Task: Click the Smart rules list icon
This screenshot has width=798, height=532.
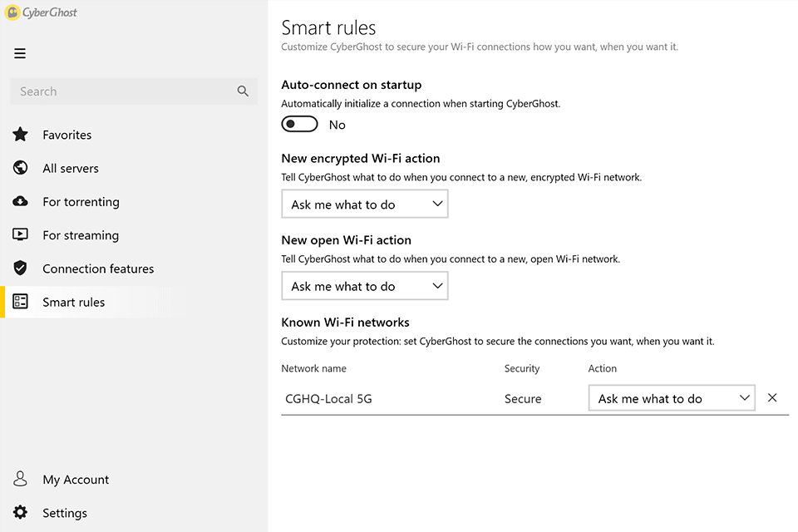Action: 21,302
